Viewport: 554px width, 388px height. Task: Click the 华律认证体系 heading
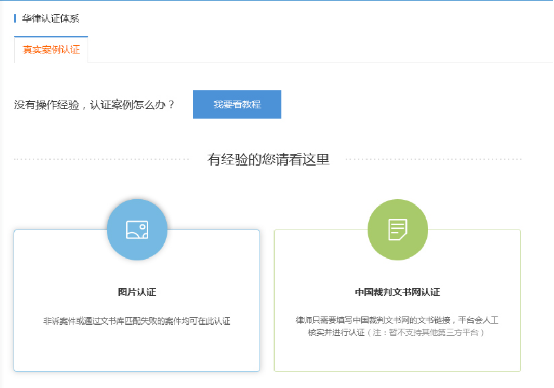[x=51, y=18]
